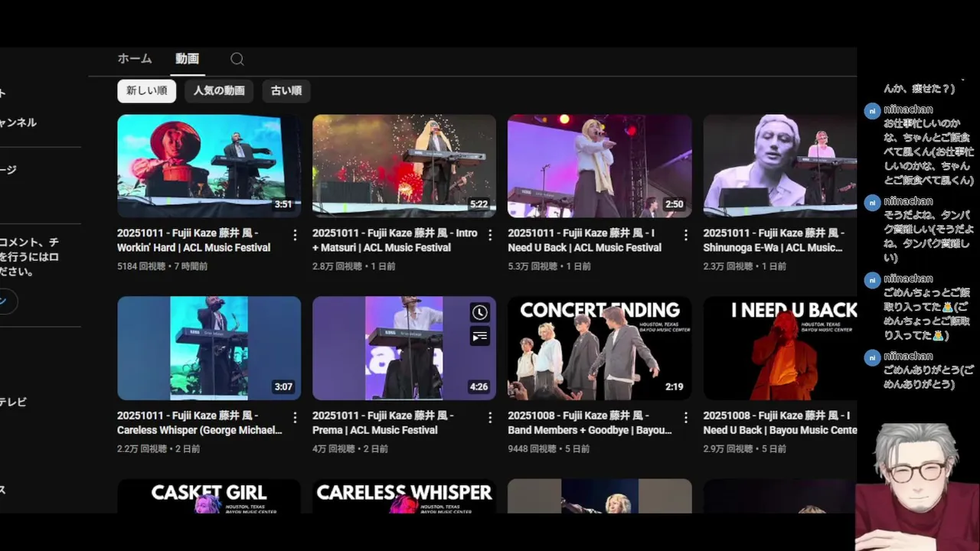This screenshot has width=980, height=551.
Task: Open Shinunoga E-Wa | ACL title link
Action: click(x=774, y=240)
